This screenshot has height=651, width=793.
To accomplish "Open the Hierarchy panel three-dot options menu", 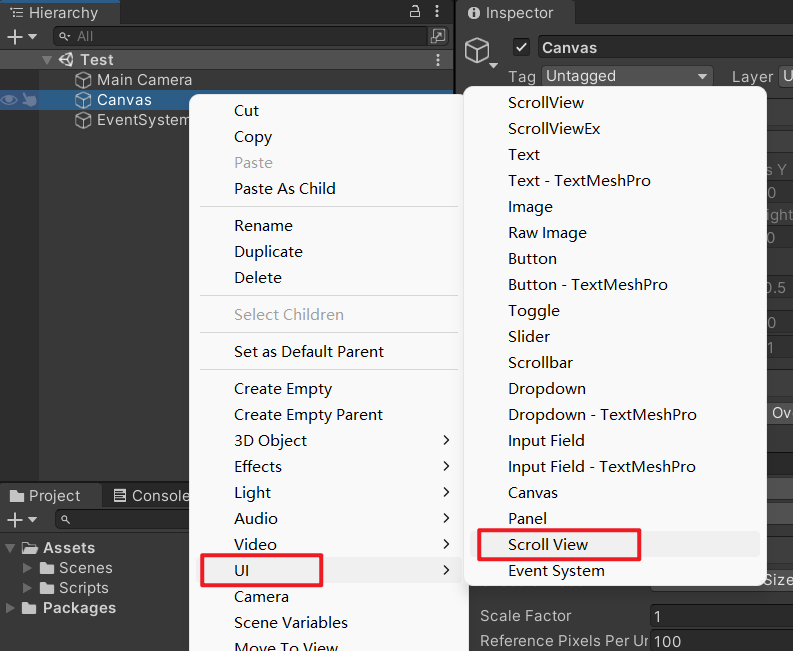I will click(437, 11).
